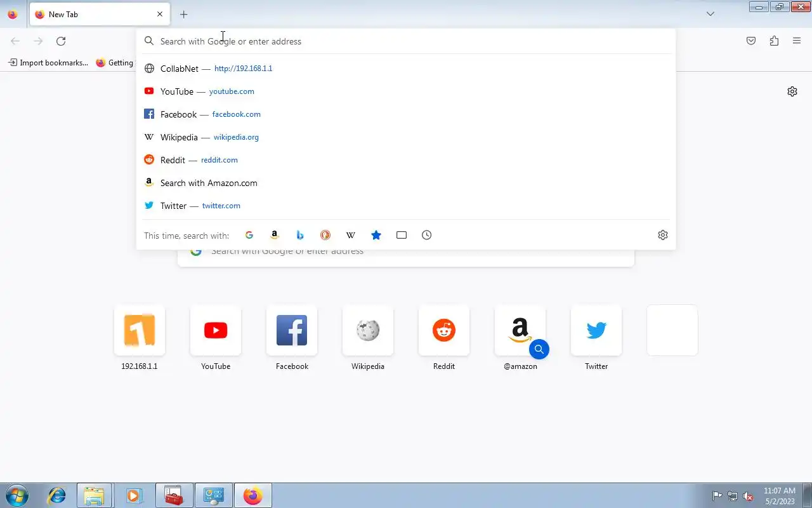Switch to Firefox in the taskbar

coord(253,495)
